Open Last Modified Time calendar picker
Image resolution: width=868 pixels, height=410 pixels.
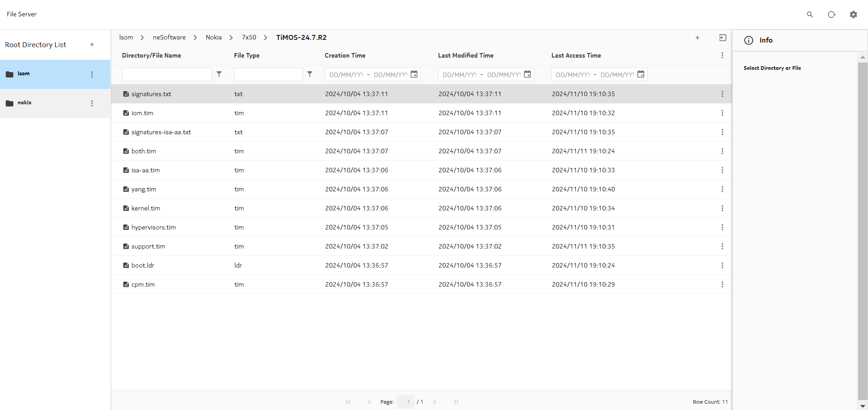point(527,74)
